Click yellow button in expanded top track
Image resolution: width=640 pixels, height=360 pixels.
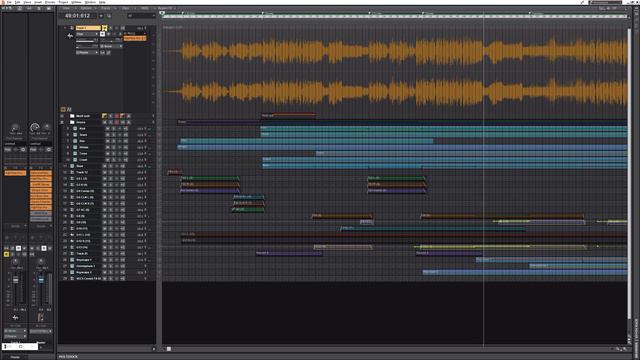(104, 28)
